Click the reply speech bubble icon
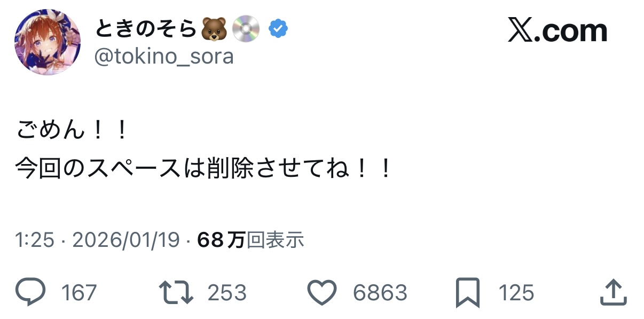Screen dimensions: 644x319 click(30, 292)
